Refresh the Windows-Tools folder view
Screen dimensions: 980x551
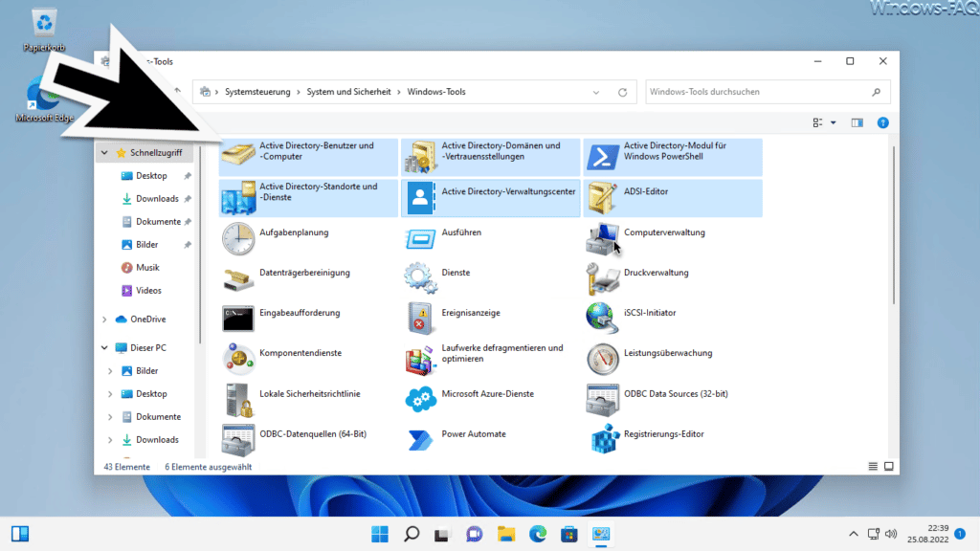pyautogui.click(x=623, y=91)
